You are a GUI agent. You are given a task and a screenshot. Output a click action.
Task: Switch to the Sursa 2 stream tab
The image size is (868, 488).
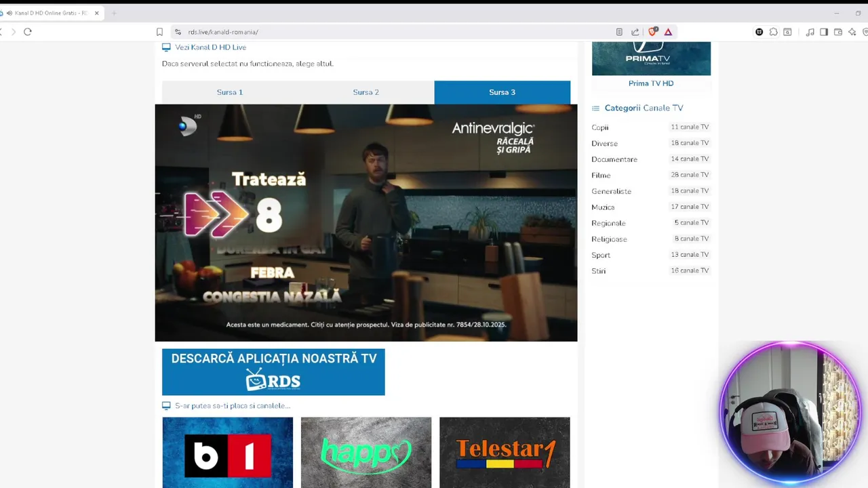366,92
